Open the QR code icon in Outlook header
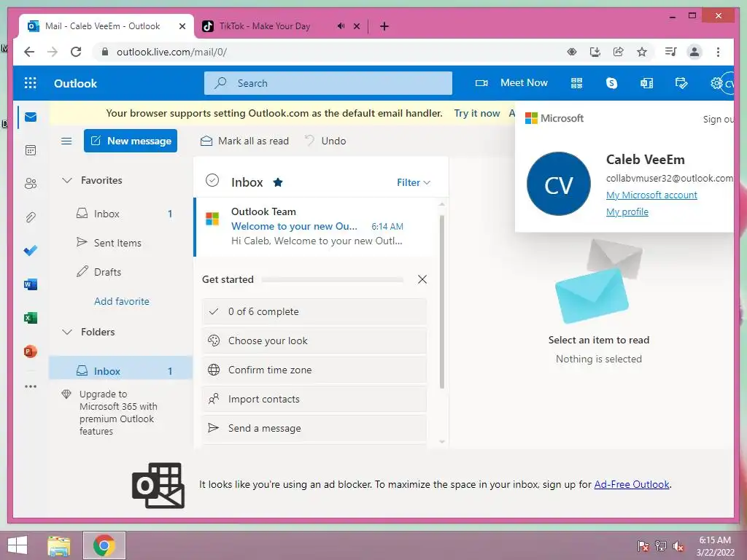 point(576,83)
